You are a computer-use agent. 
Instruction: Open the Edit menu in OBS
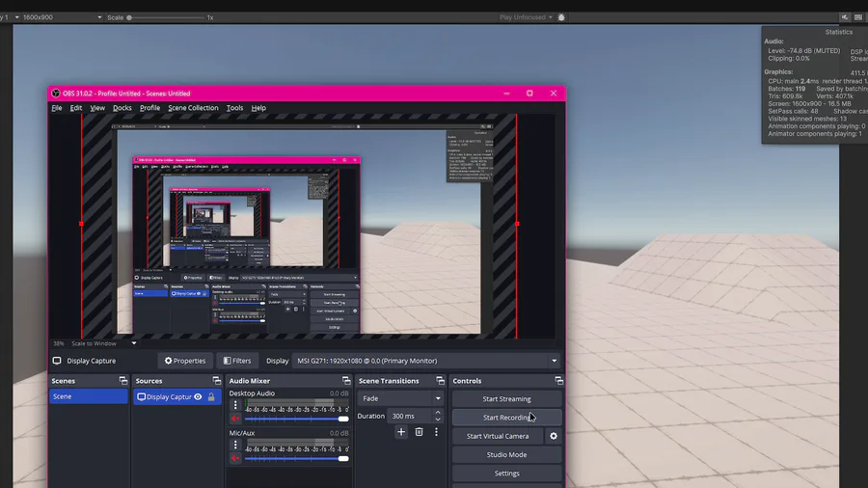coord(76,108)
